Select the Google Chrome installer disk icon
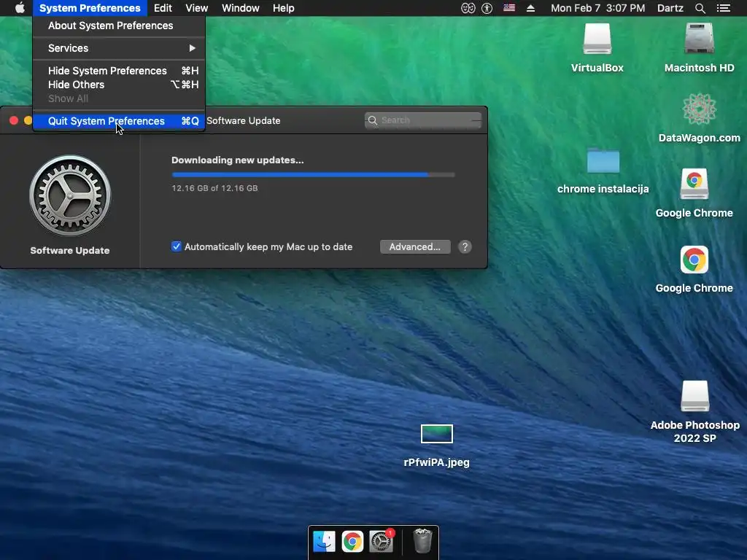 tap(694, 184)
